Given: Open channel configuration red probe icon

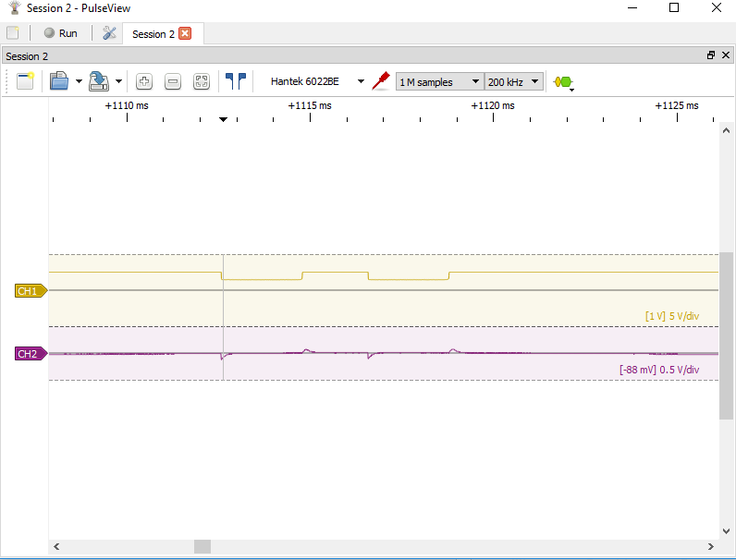Looking at the screenshot, I should [381, 81].
